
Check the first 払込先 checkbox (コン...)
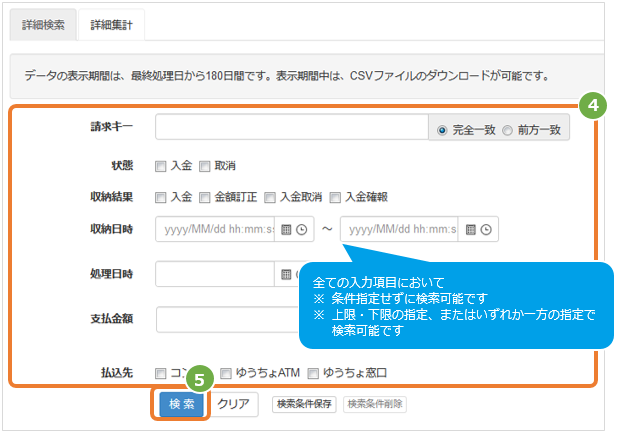coord(160,373)
